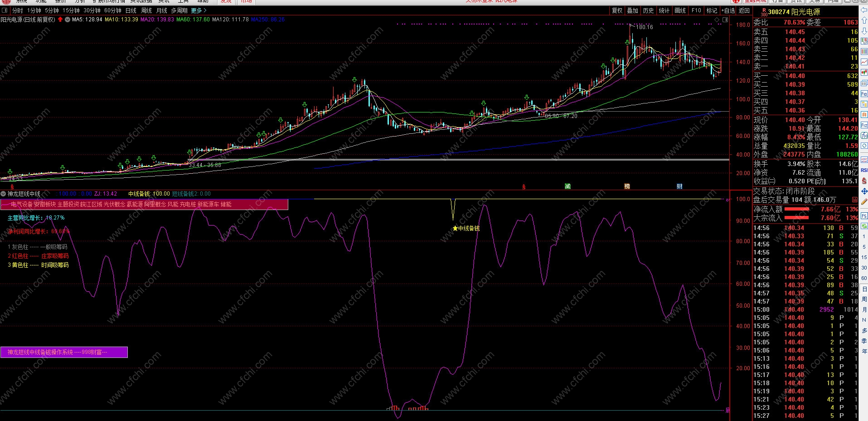The height and width of the screenshot is (421, 868).
Task: Select the pencil drawing icon
Action: click(x=864, y=201)
